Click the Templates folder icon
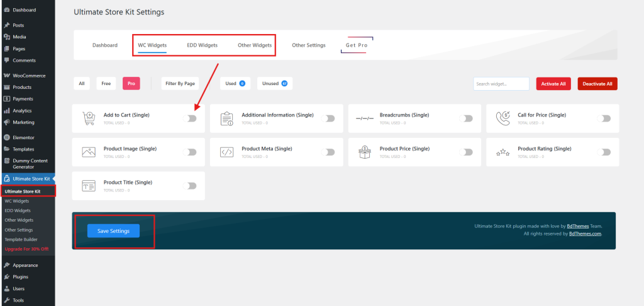This screenshot has width=644, height=306. tap(6, 149)
